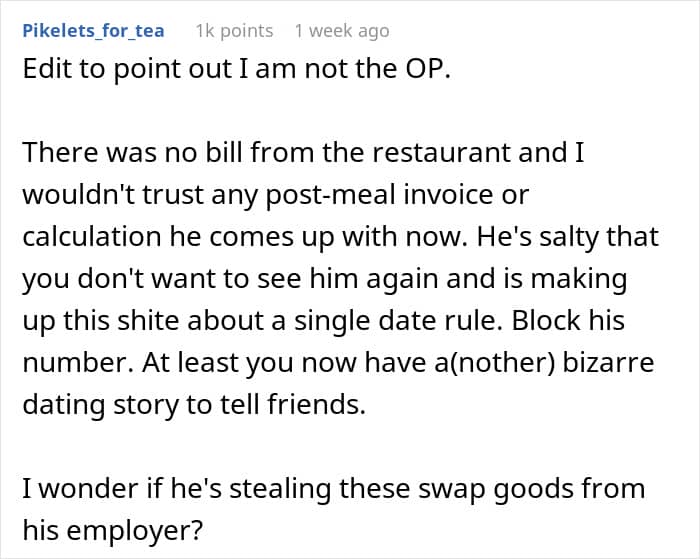Click the line 'dating story to tell friends.'
This screenshot has width=700, height=559.
[x=194, y=405]
